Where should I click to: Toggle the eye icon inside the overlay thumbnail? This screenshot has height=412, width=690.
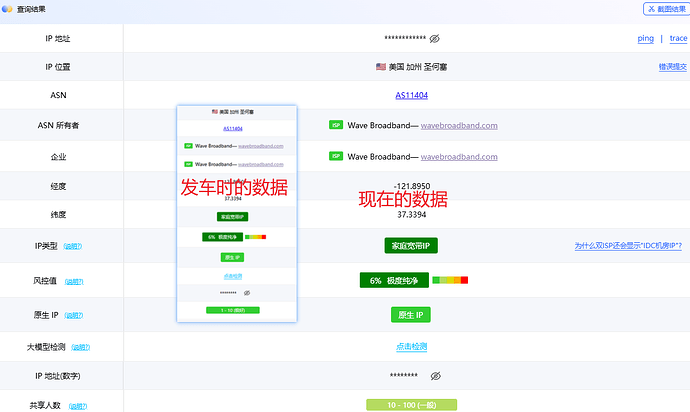click(247, 293)
